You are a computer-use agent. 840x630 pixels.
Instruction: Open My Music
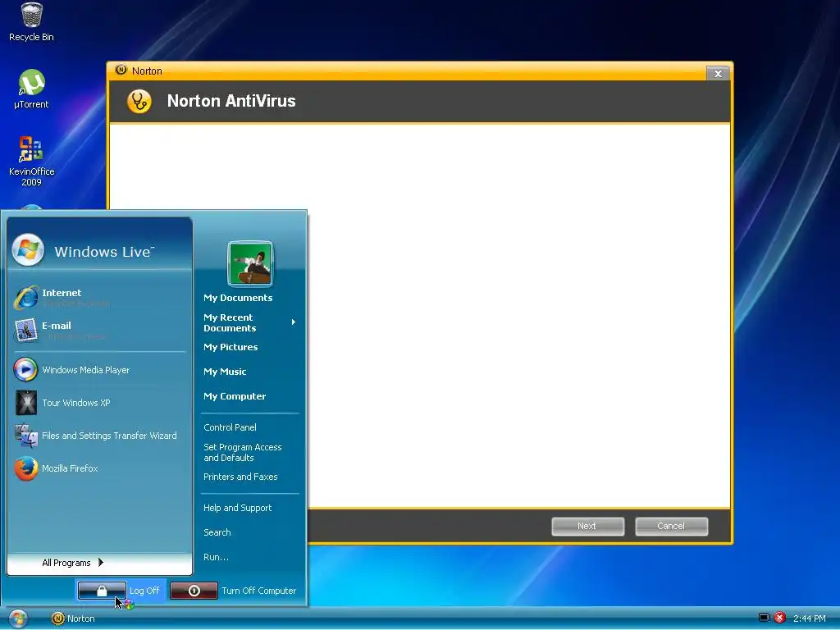click(225, 372)
